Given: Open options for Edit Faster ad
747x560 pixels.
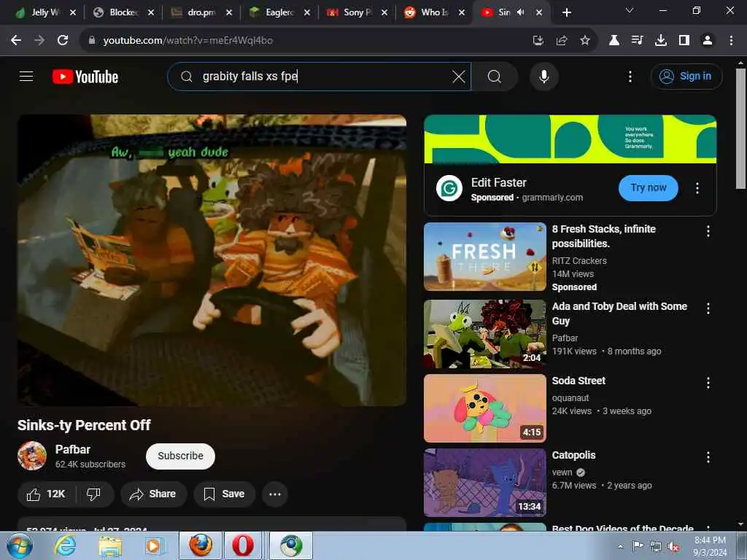Looking at the screenshot, I should pyautogui.click(x=697, y=188).
